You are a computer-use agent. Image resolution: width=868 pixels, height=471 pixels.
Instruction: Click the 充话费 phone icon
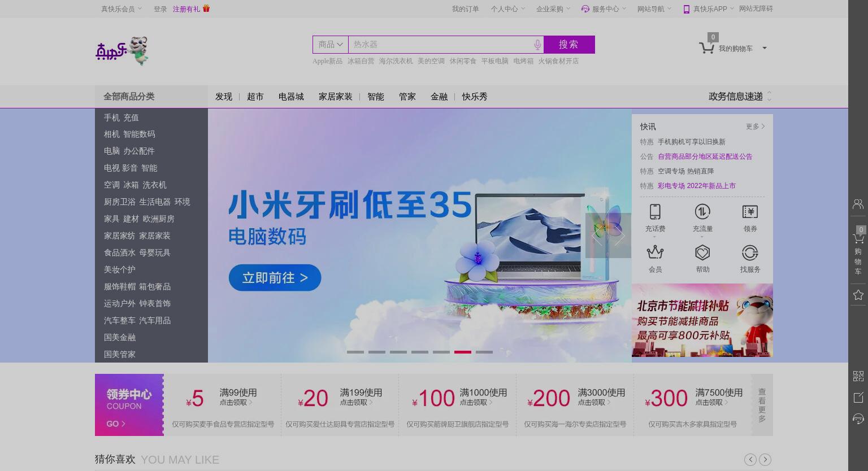[655, 212]
